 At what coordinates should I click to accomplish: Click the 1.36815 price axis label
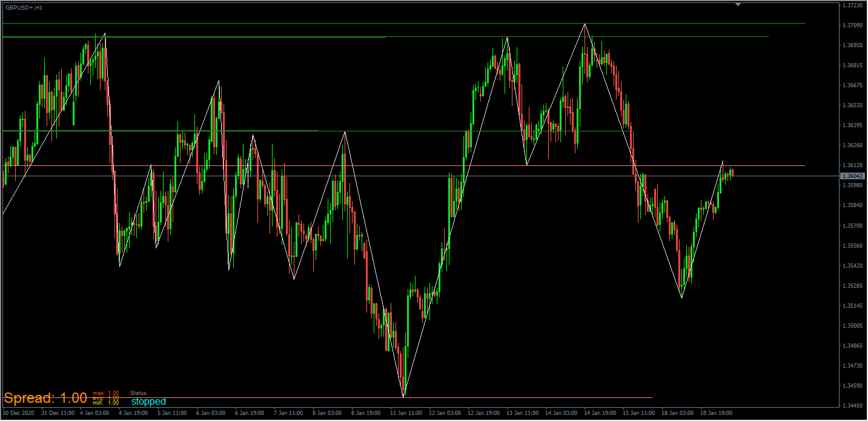click(x=852, y=65)
